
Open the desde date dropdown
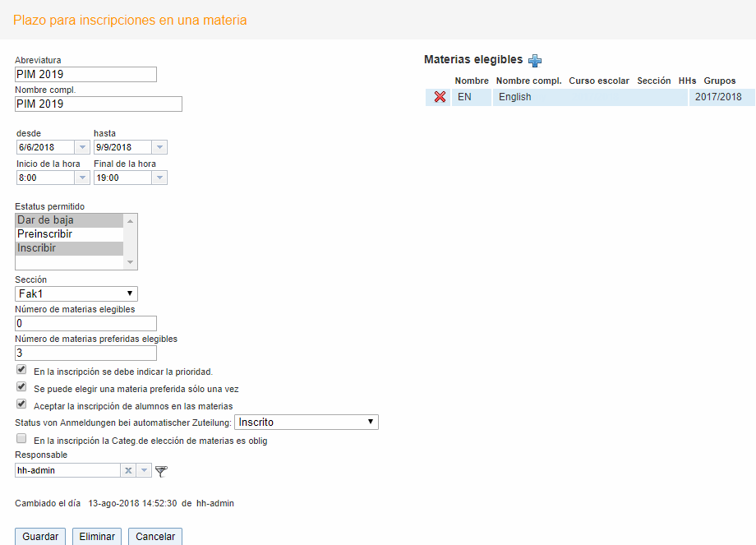click(82, 147)
